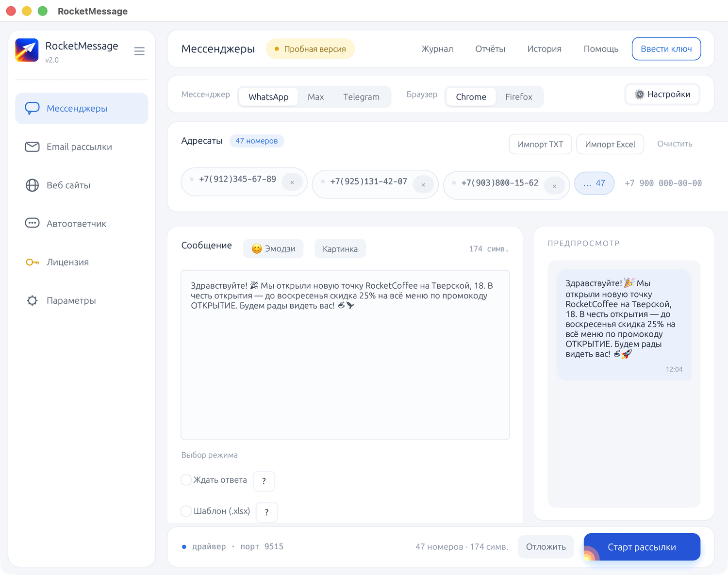Remove number +7(912)345-67-89 with its x
Viewport: 728px width, 575px height.
point(292,182)
